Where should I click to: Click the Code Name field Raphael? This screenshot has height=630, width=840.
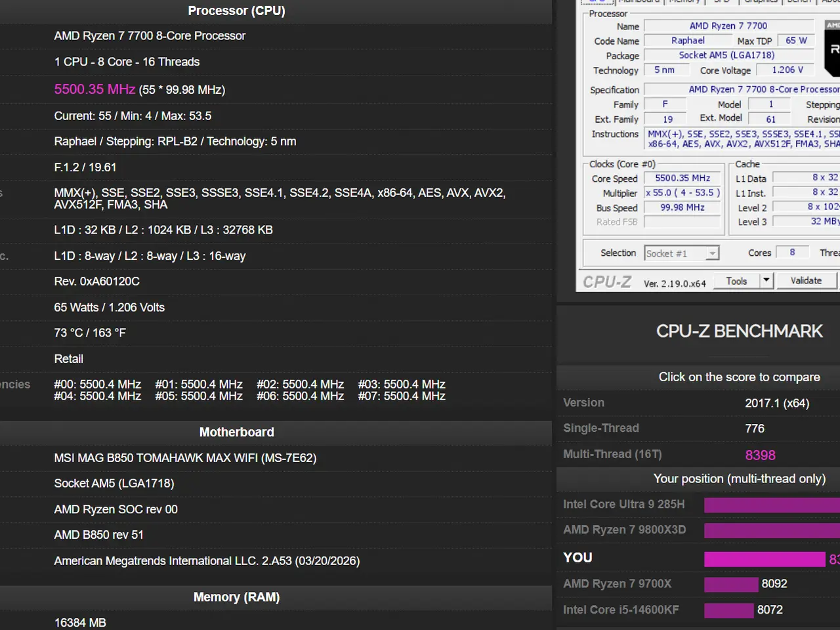click(688, 41)
